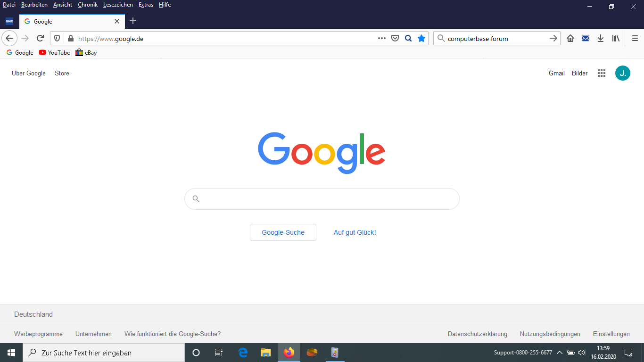Click the Auf gut Glück! button

(x=355, y=232)
